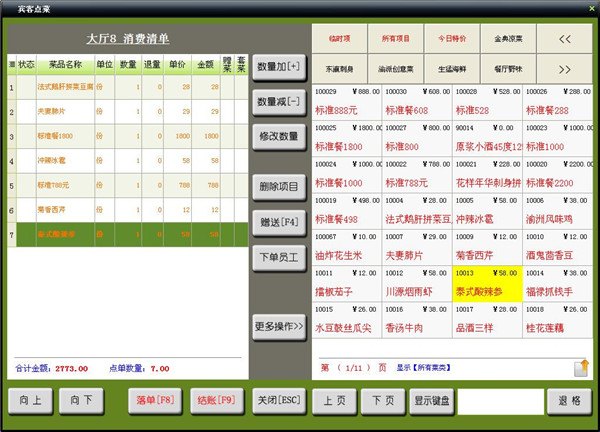Pick the 桂花莲藕 dish tile

coord(558,320)
